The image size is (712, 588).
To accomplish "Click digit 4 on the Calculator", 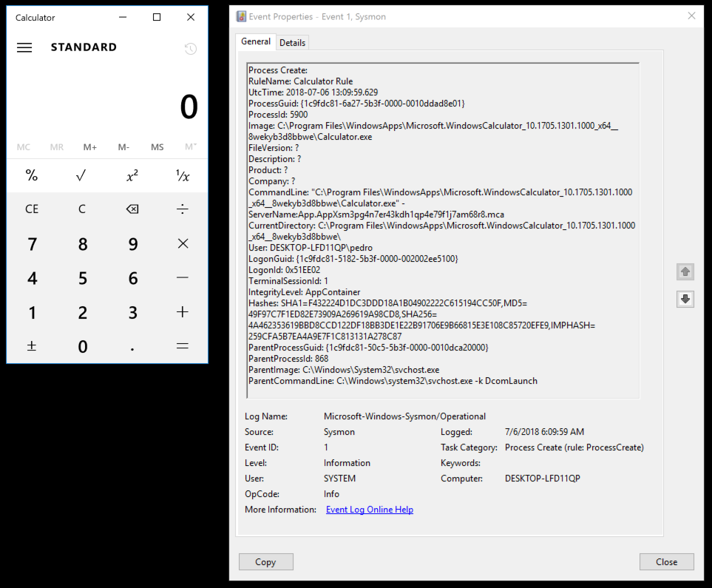I will (31, 277).
